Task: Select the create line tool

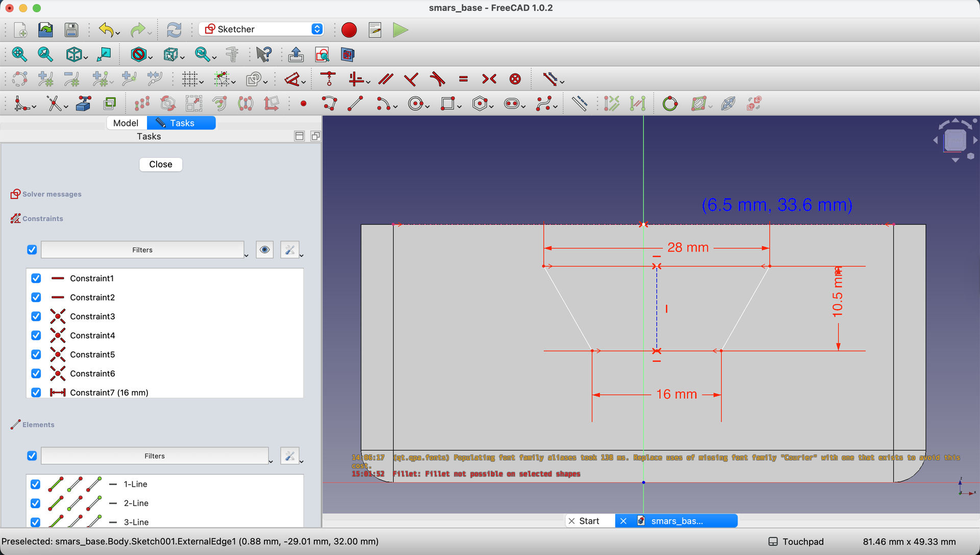Action: coord(355,104)
